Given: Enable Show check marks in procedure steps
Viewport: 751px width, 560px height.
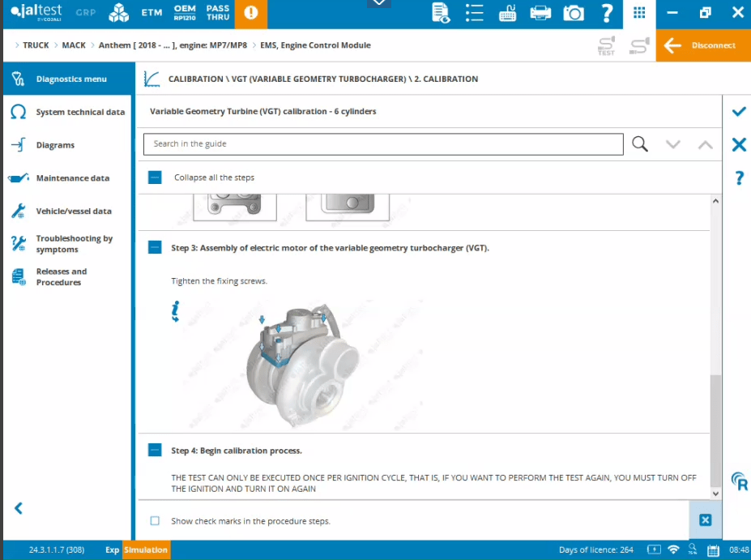Looking at the screenshot, I should point(155,521).
